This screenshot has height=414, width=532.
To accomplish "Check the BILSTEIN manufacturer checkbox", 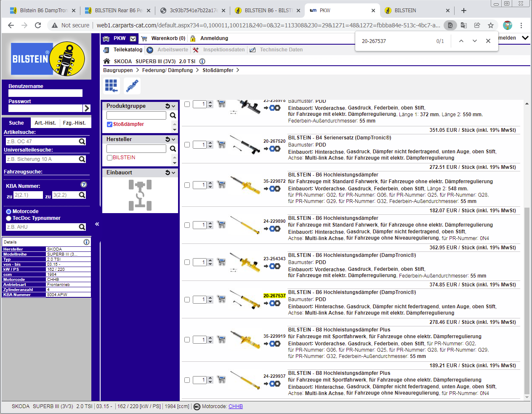I will tap(109, 158).
